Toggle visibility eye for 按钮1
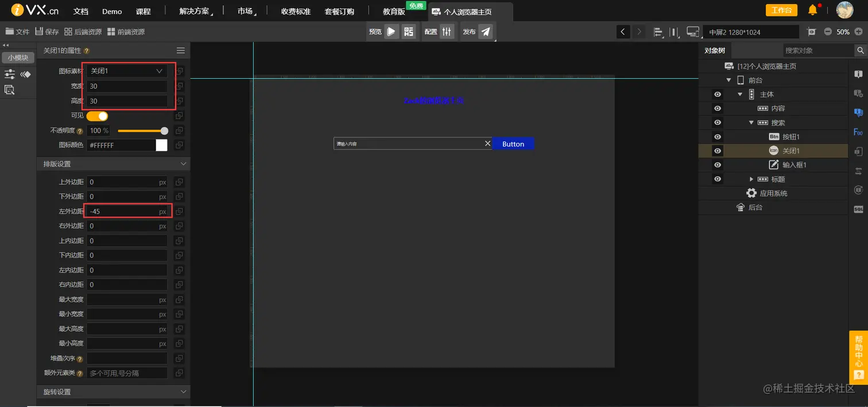This screenshot has height=407, width=868. pos(717,137)
